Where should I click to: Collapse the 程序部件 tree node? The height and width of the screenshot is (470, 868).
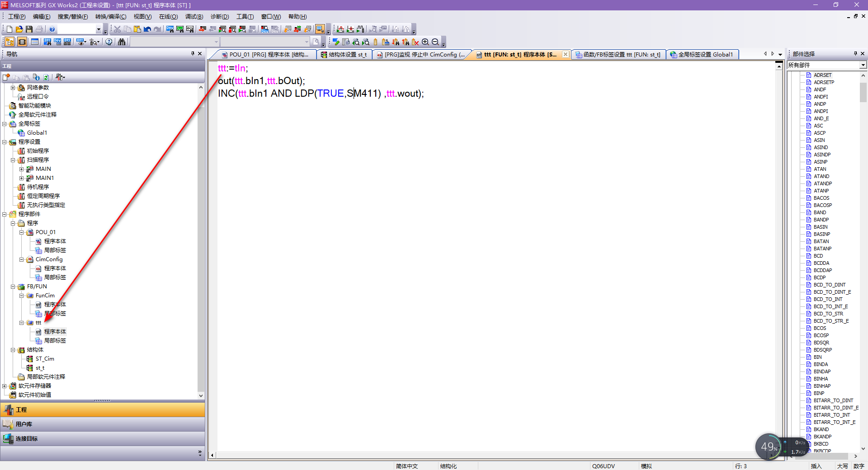click(5, 214)
